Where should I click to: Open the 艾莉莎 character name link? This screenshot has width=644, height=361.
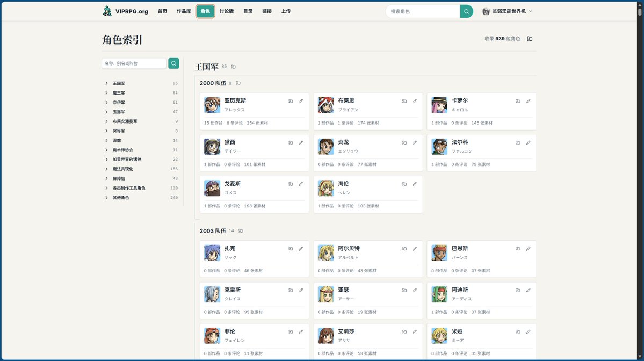346,331
